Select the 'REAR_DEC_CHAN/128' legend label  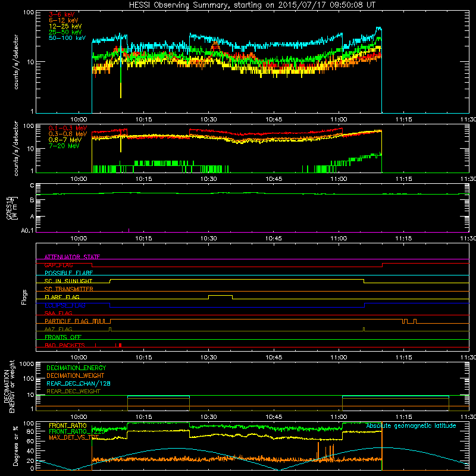pos(79,384)
